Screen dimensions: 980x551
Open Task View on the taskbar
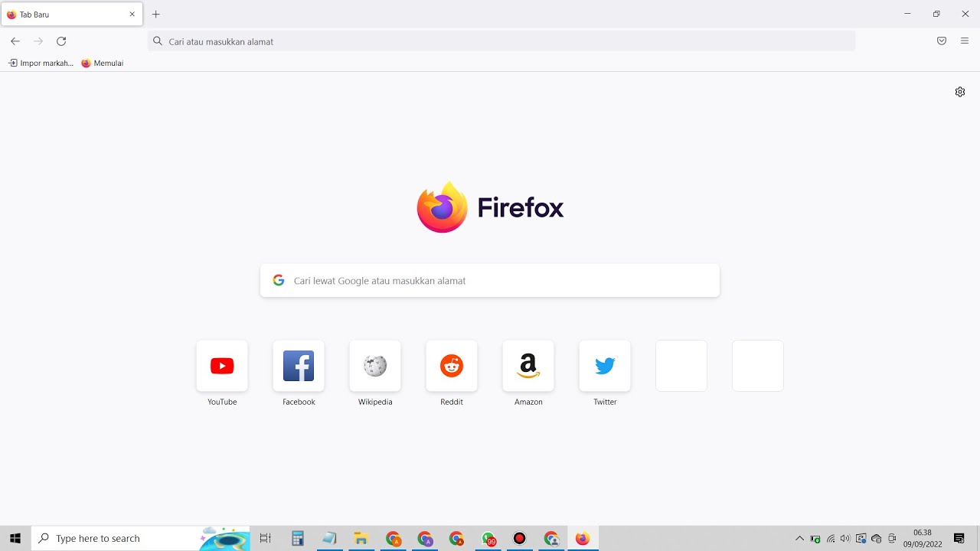[266, 539]
